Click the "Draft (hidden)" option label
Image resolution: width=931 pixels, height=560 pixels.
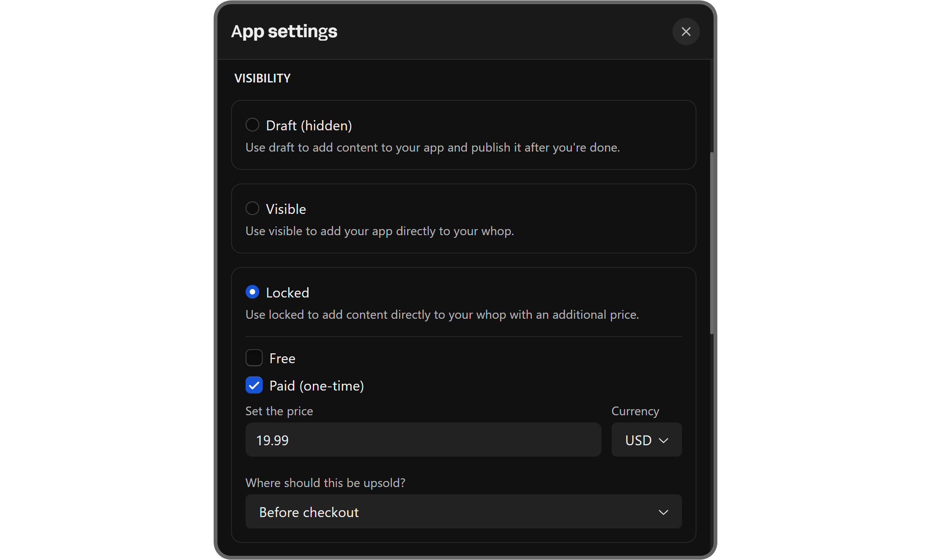pyautogui.click(x=309, y=125)
